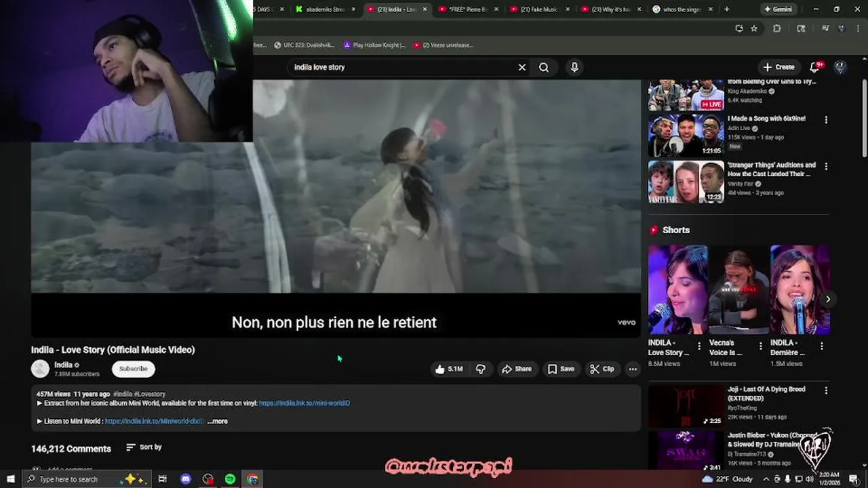
Task: Click the video player frame
Action: click(x=336, y=209)
